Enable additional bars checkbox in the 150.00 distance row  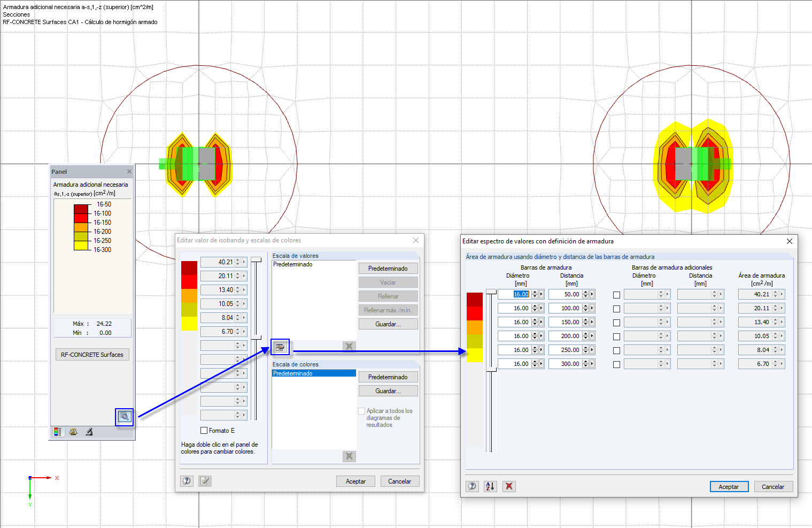pos(616,323)
